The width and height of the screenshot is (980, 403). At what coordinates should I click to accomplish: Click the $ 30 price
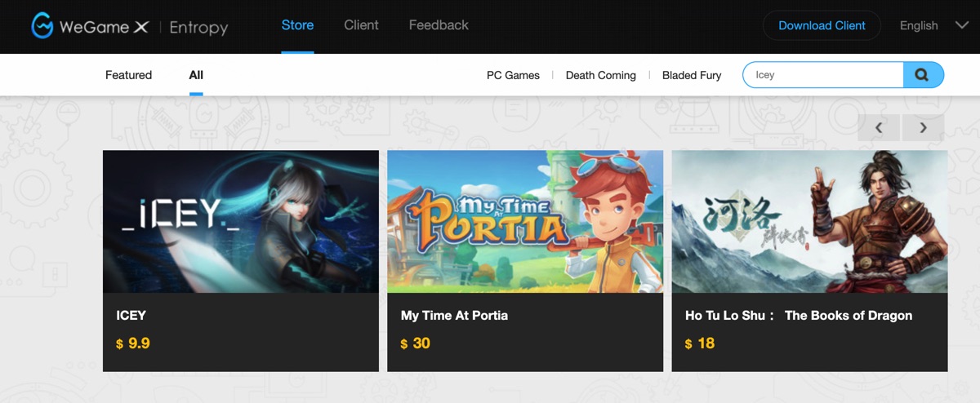coord(416,343)
